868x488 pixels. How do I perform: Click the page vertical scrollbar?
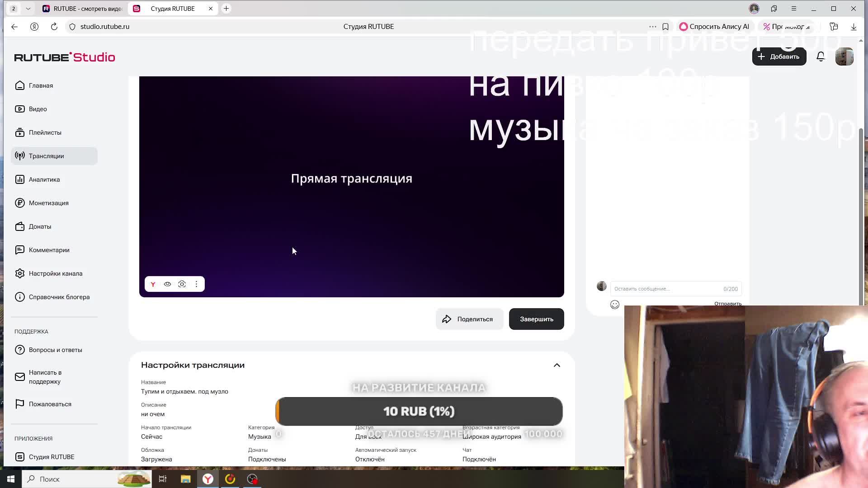point(861,217)
